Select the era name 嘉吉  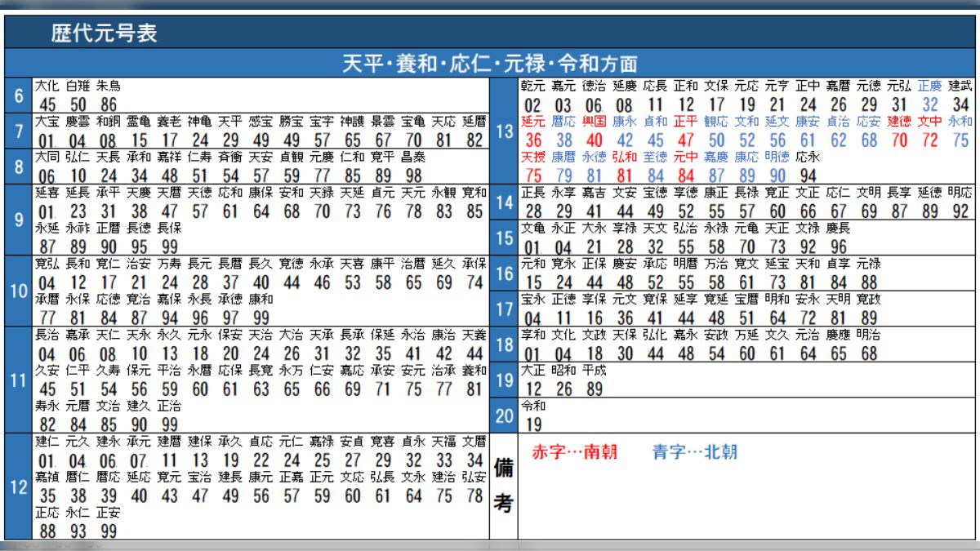594,193
